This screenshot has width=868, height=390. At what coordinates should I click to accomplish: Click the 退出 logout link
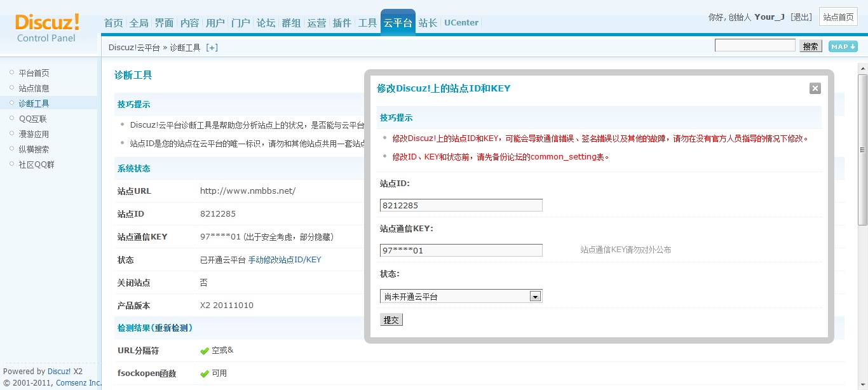[801, 17]
